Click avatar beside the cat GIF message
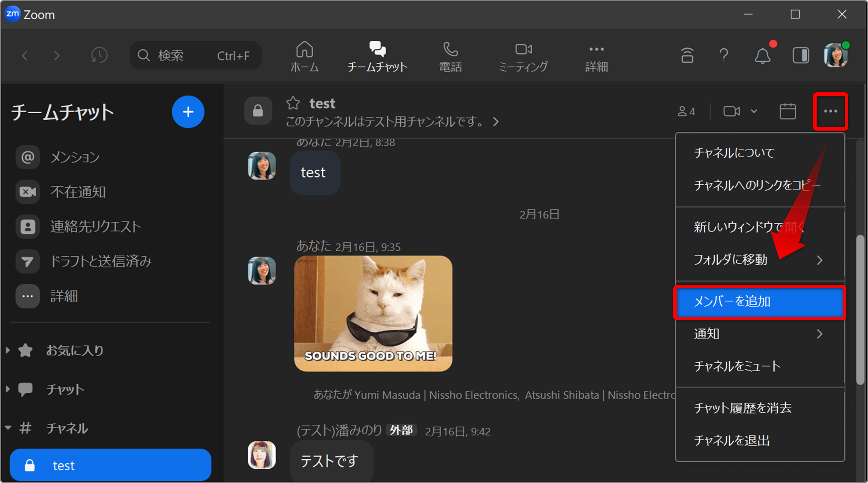 [262, 270]
